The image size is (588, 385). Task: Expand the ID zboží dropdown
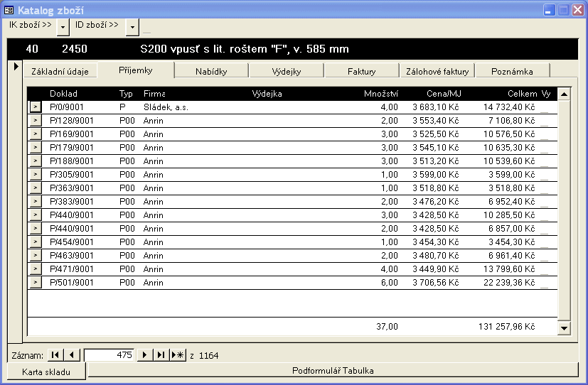coord(132,26)
